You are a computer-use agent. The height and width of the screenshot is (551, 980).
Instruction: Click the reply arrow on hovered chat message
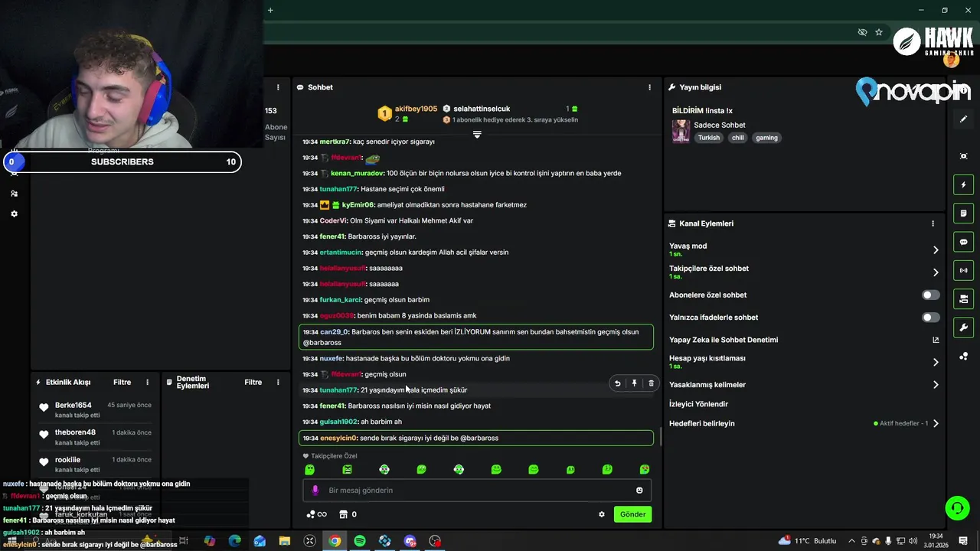click(x=617, y=383)
